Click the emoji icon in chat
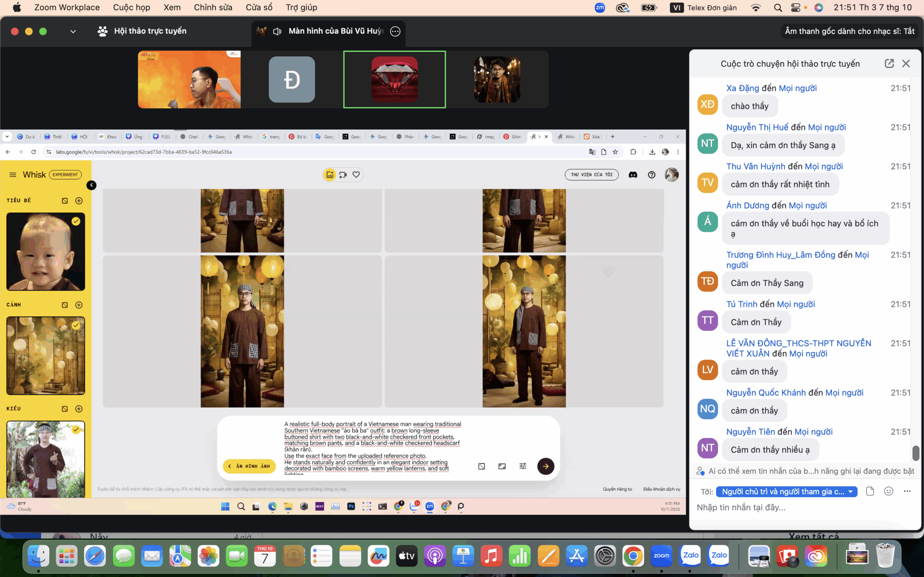The image size is (924, 577). [889, 491]
